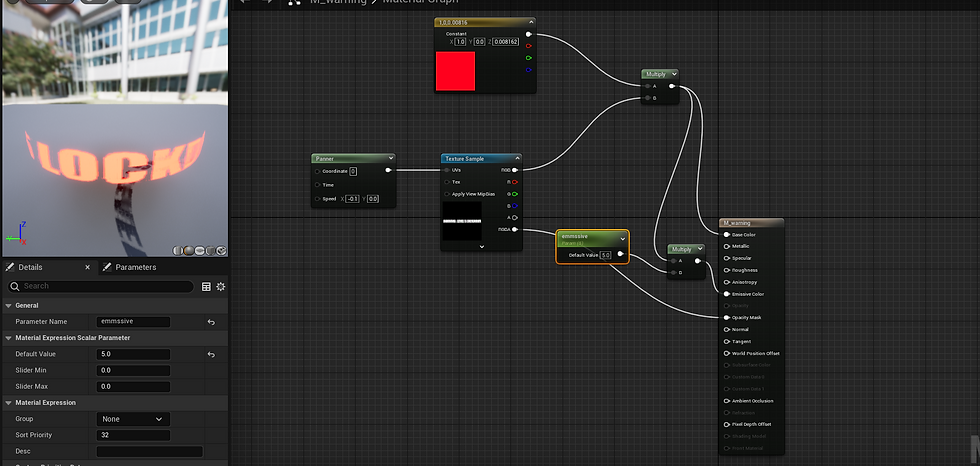The image size is (980, 466).
Task: Click the white RGB output pin on Constant node
Action: tap(529, 34)
